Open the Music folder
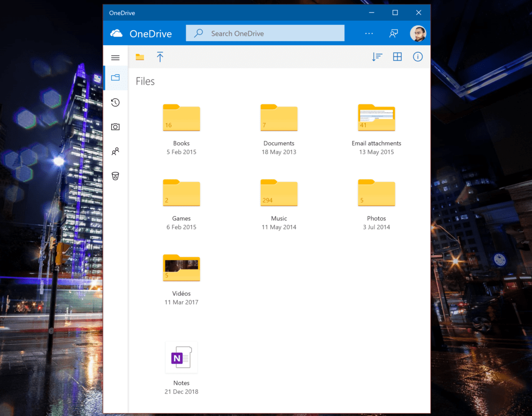This screenshot has height=416, width=532. coord(279,193)
